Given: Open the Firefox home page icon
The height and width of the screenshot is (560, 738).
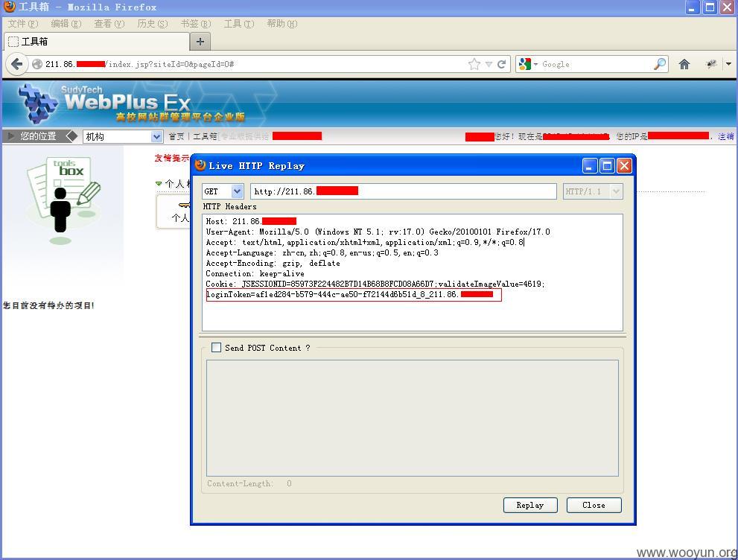Looking at the screenshot, I should click(684, 64).
